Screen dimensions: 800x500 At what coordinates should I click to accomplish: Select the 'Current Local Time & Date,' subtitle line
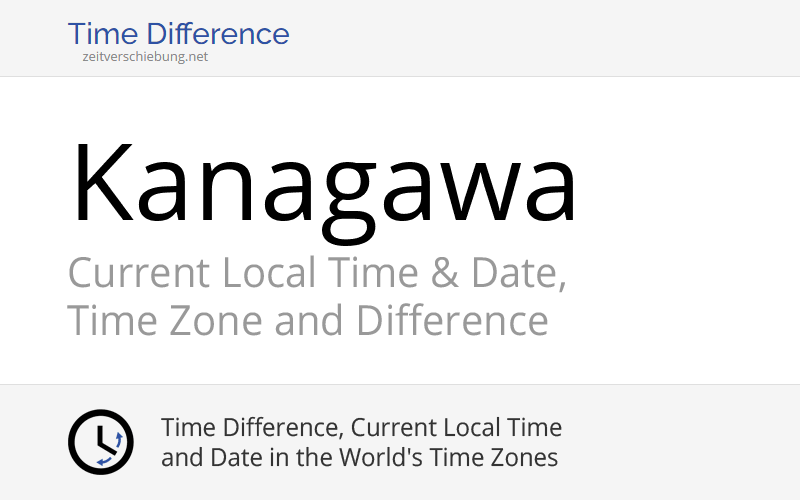point(317,273)
